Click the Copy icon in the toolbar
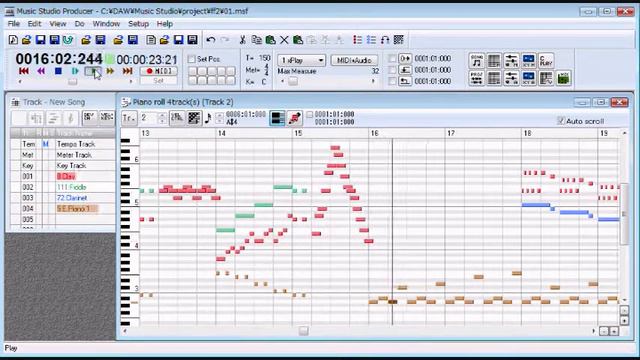Image resolution: width=640 pixels, height=360 pixels. tap(256, 40)
